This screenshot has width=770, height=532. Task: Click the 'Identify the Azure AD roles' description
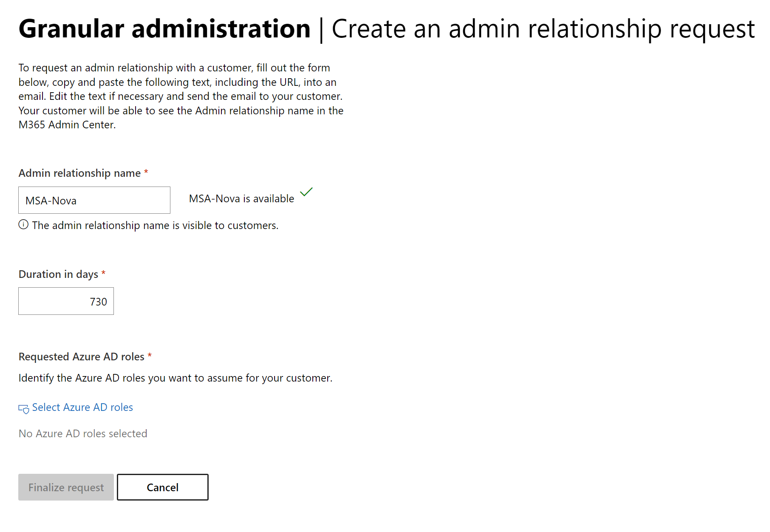[175, 378]
